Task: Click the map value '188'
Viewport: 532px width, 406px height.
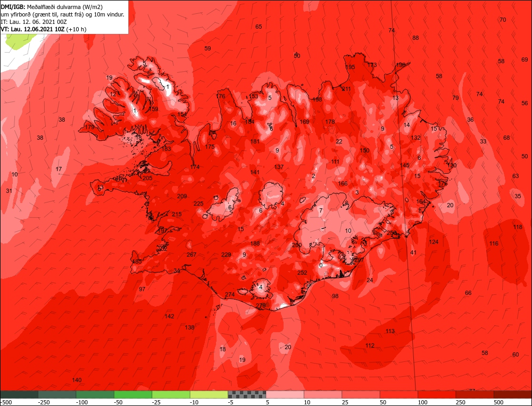Action: pyautogui.click(x=255, y=243)
